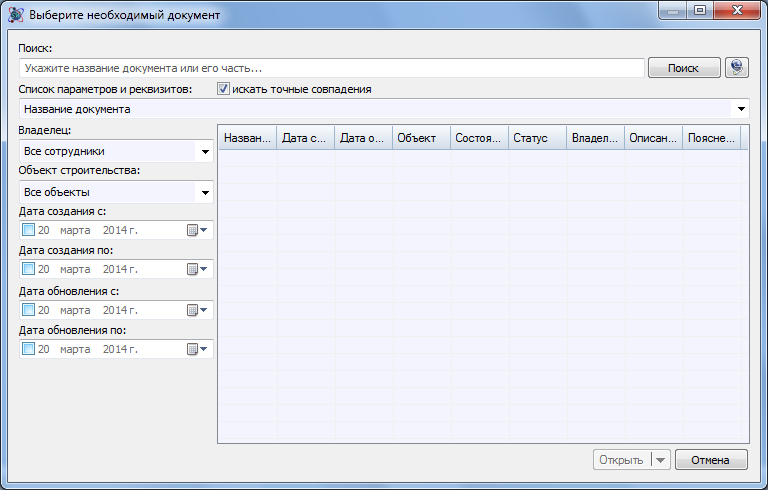Open the Все сотрудники owner dropdown
The image size is (768, 490).
click(205, 151)
